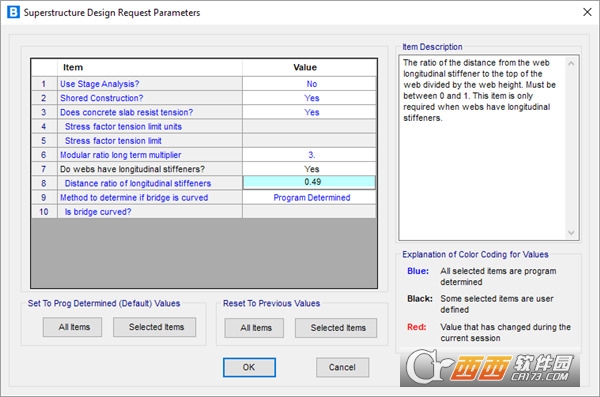Select 'Do webs have longitudinal stiffeners?' item
Viewport: 600px width, 397px height.
click(150, 169)
